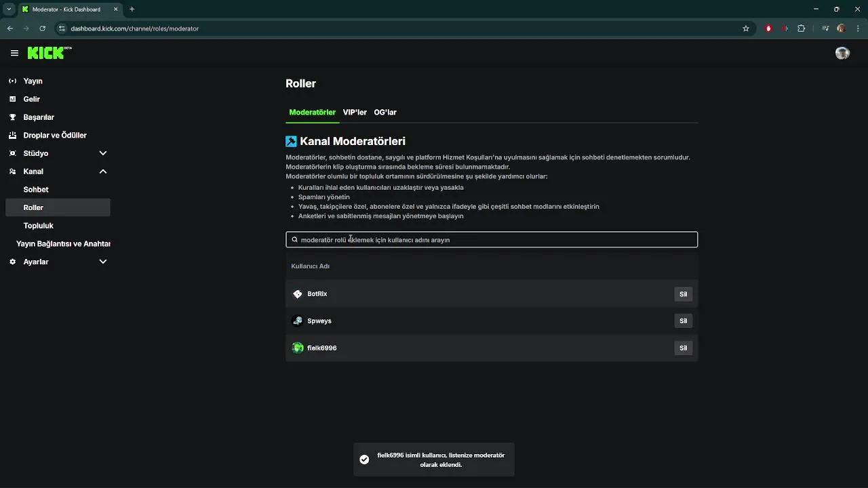Open the profile avatar in dashboard header

842,53
